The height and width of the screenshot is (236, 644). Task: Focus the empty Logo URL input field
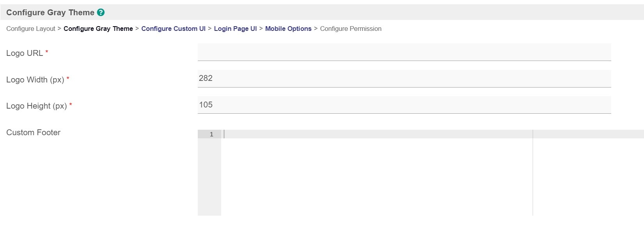(404, 52)
